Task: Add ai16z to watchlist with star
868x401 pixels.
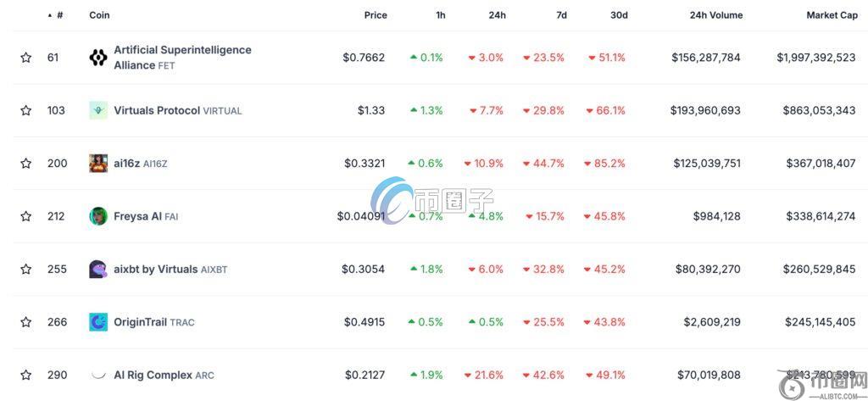Action: point(26,164)
